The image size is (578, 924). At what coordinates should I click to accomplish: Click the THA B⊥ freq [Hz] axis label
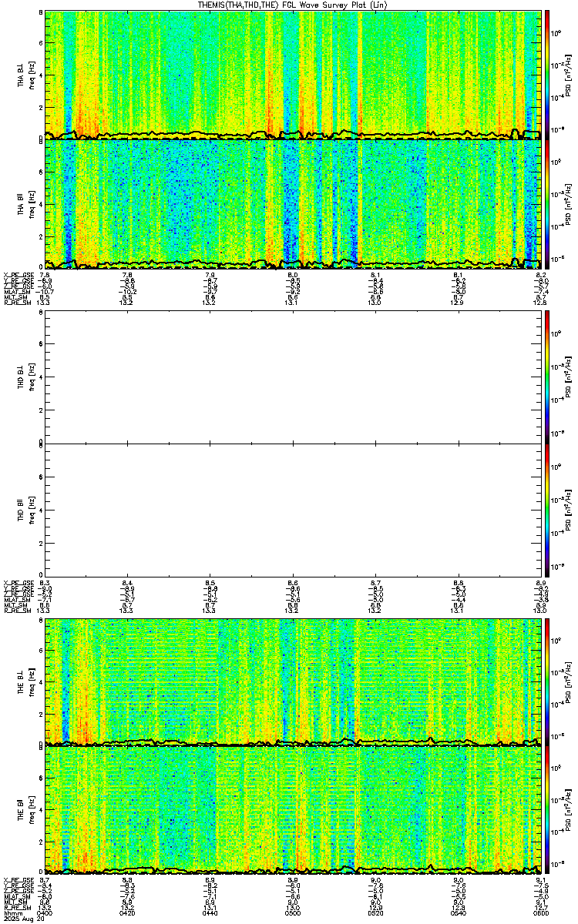[32, 75]
